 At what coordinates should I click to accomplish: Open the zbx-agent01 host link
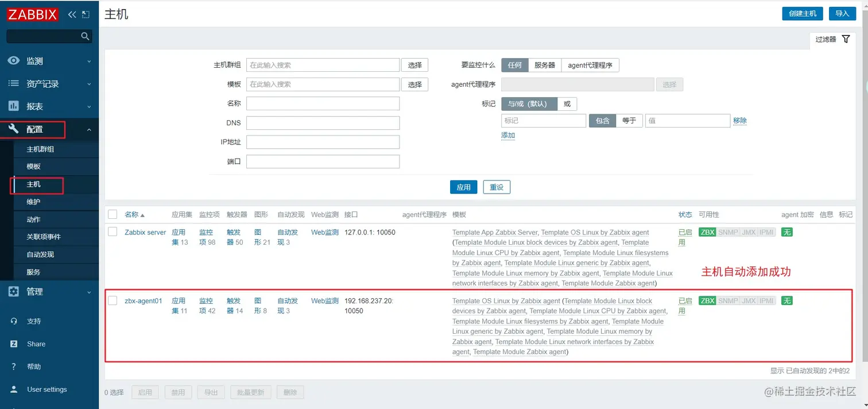click(144, 300)
